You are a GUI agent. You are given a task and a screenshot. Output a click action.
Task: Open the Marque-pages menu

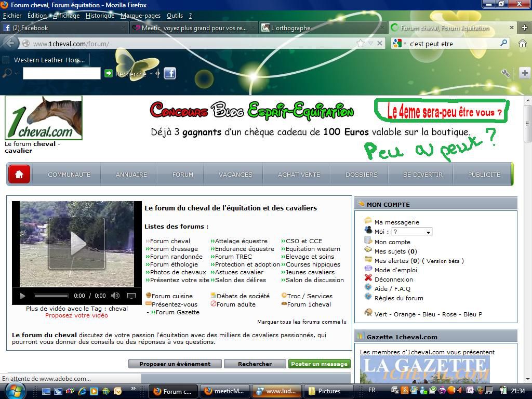140,16
